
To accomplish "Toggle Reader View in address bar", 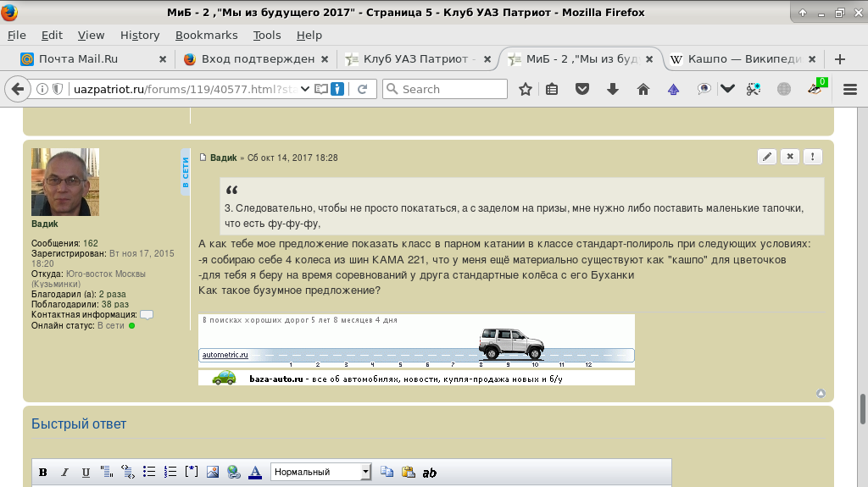I will coord(320,89).
